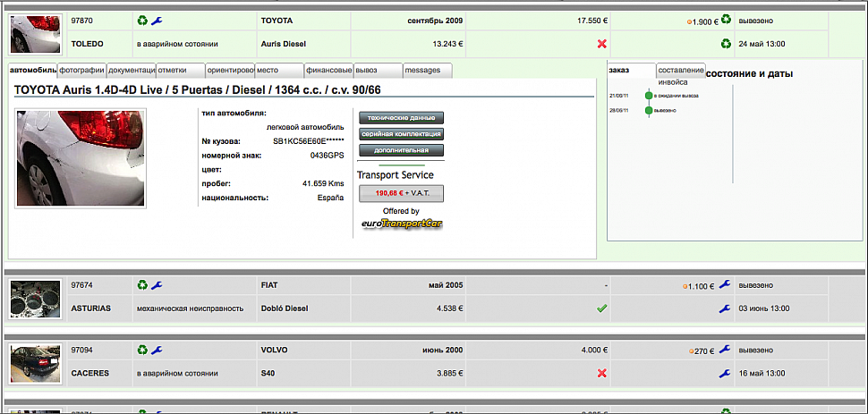Open the документация tab
868x414 pixels.
132,71
